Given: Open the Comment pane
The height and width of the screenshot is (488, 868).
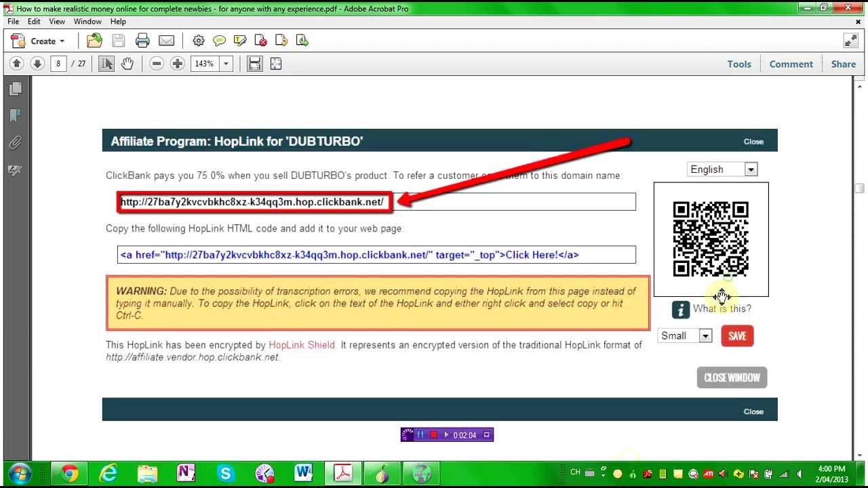Looking at the screenshot, I should coord(791,64).
